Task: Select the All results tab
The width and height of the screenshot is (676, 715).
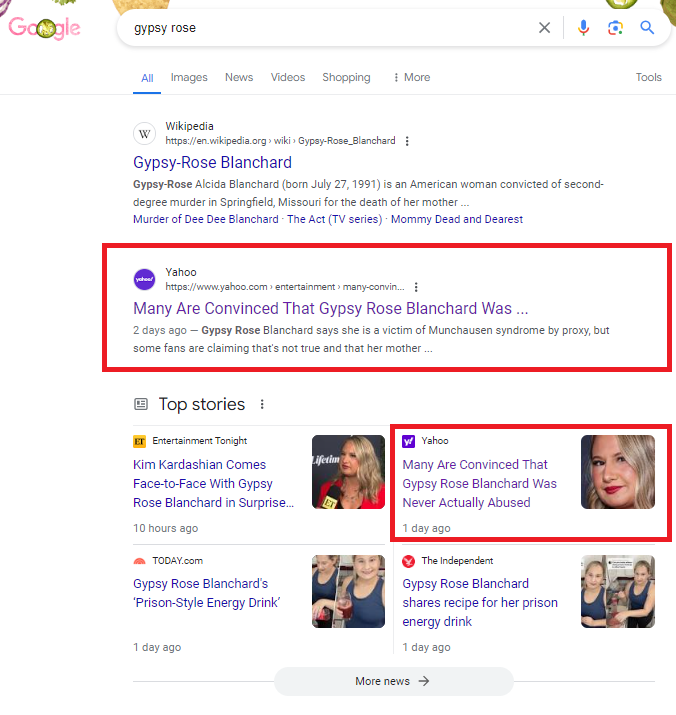Action: tap(147, 78)
